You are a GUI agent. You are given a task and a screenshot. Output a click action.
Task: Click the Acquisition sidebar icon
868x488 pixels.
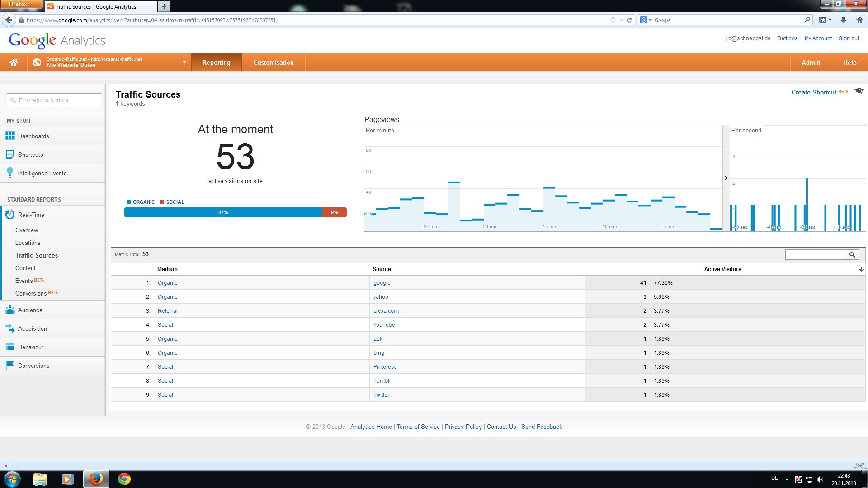[9, 328]
